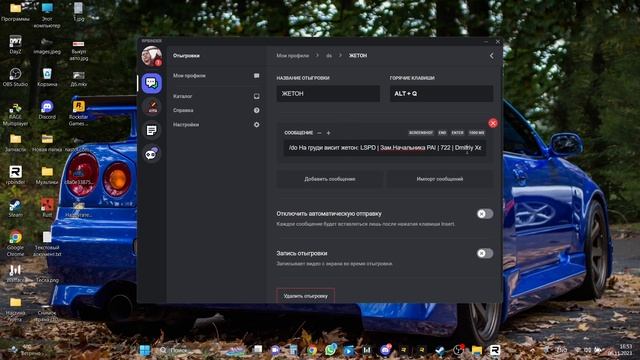The height and width of the screenshot is (360, 640).
Task: Open the pencil icon section in sidebar
Action: [x=152, y=107]
